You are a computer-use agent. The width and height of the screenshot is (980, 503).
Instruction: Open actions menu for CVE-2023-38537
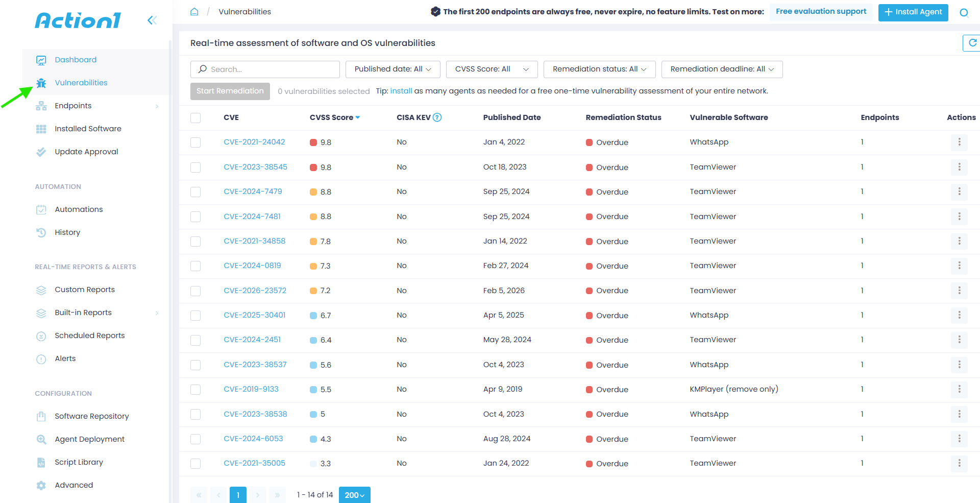pos(959,365)
